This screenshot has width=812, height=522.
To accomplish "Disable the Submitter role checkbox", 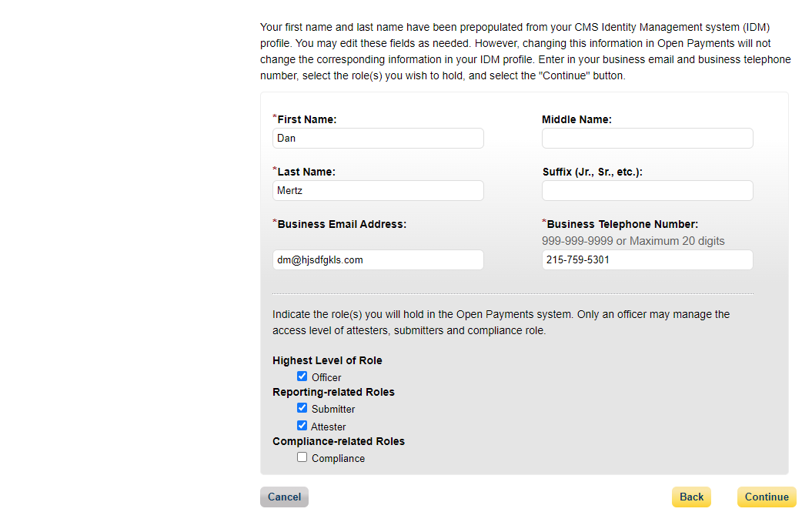I will (302, 408).
